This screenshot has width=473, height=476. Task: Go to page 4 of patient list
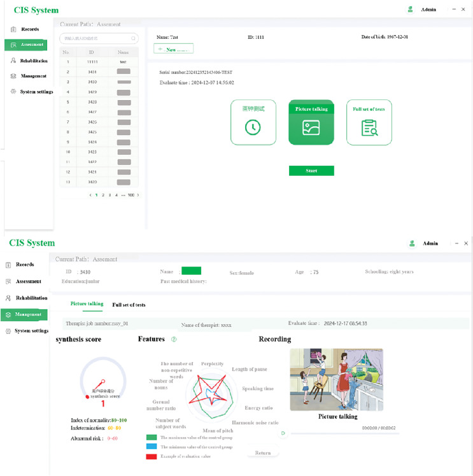click(116, 195)
